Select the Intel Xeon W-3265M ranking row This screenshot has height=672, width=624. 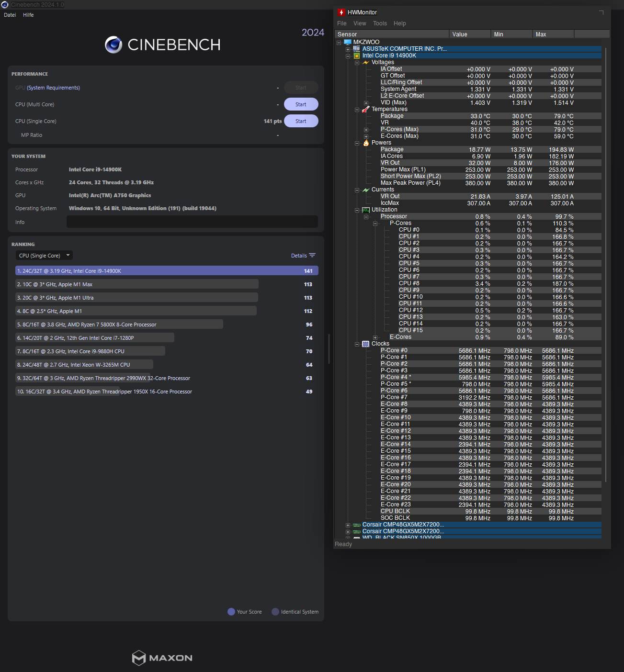point(167,365)
